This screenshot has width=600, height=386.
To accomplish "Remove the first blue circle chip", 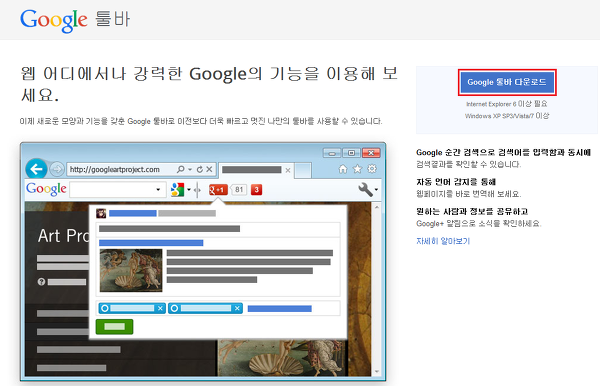I will click(x=160, y=308).
